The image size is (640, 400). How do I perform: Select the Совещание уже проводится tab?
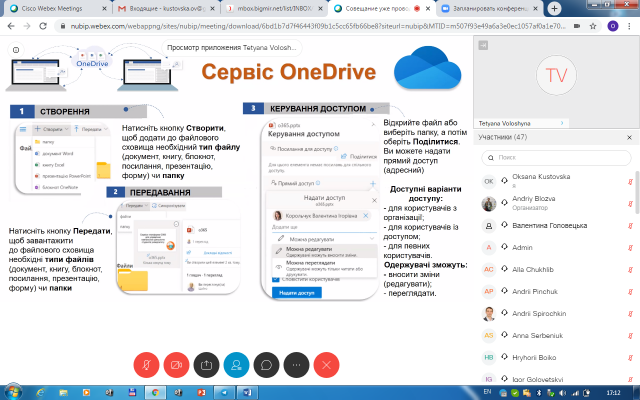click(x=377, y=8)
